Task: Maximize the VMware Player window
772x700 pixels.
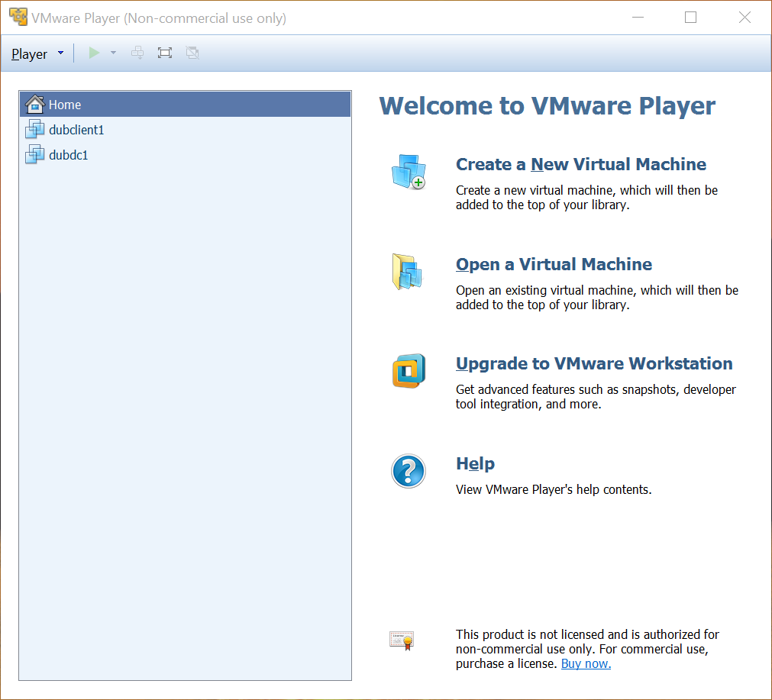Action: (691, 18)
